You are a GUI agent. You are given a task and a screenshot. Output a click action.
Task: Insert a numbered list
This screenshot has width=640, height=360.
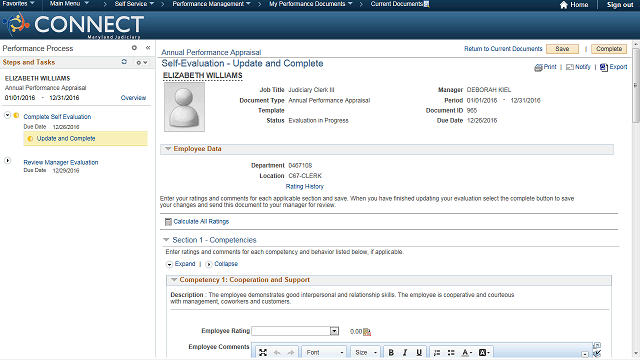coord(437,352)
